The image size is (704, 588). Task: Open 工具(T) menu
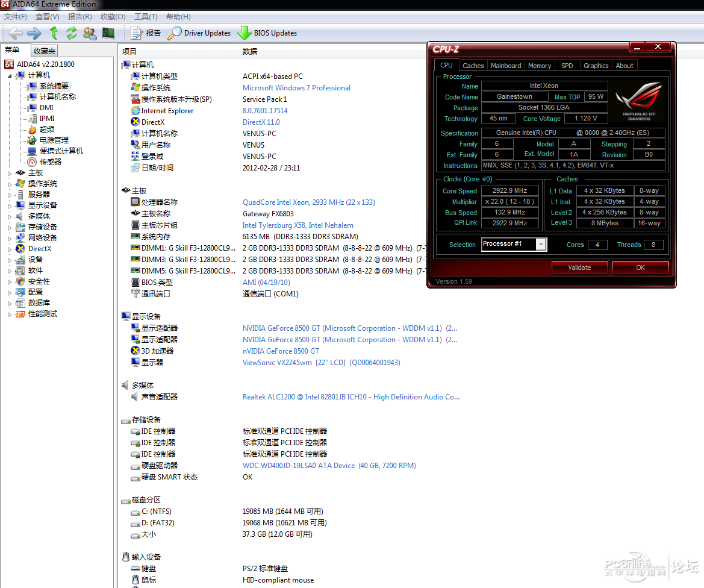146,17
